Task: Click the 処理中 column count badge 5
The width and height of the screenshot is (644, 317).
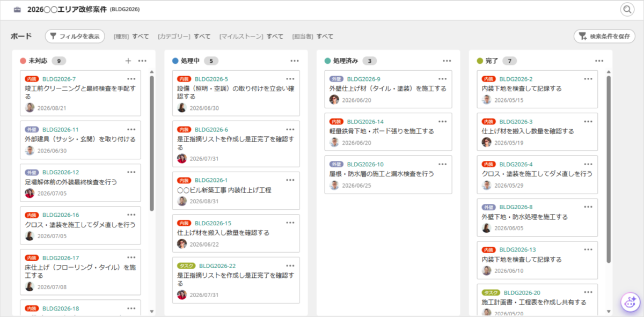Action: [211, 61]
